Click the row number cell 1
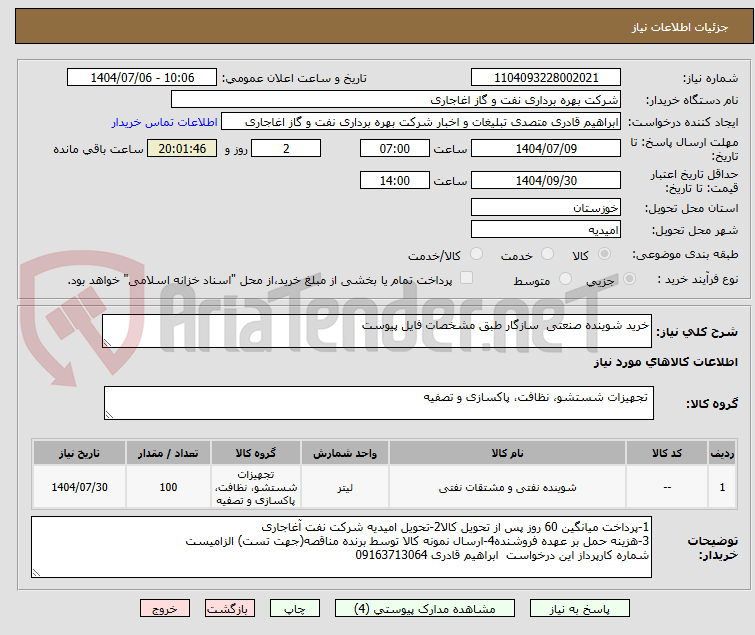The width and height of the screenshot is (755, 635). point(722,487)
